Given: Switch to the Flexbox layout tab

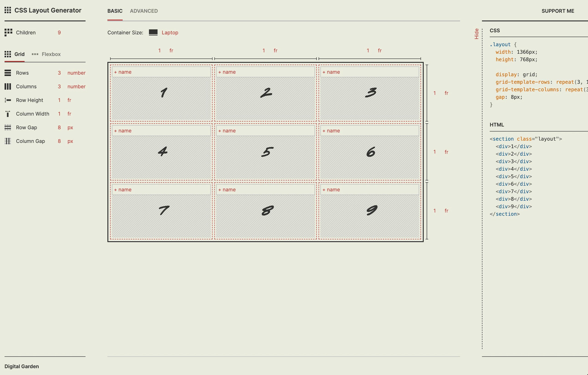Looking at the screenshot, I should click(x=46, y=54).
